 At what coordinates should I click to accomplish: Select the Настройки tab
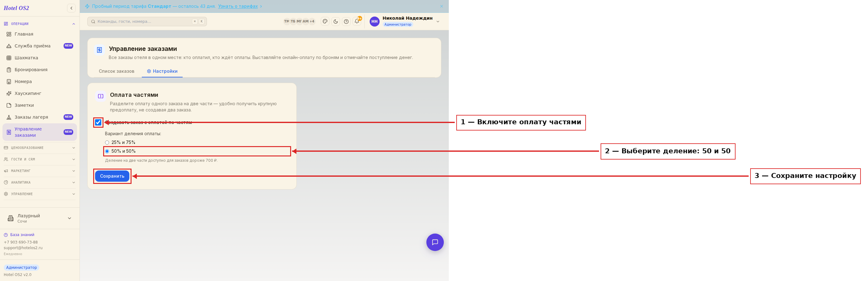pos(162,71)
